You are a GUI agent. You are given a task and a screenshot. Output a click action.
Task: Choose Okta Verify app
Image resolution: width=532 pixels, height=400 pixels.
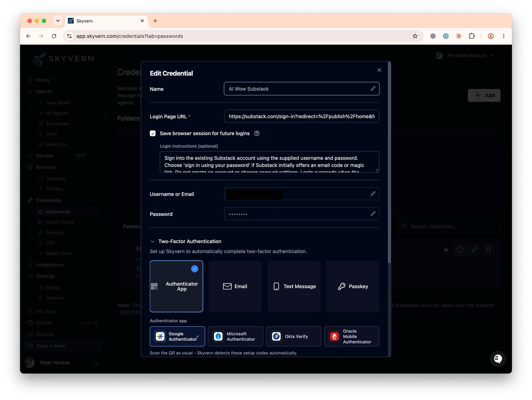tap(294, 336)
